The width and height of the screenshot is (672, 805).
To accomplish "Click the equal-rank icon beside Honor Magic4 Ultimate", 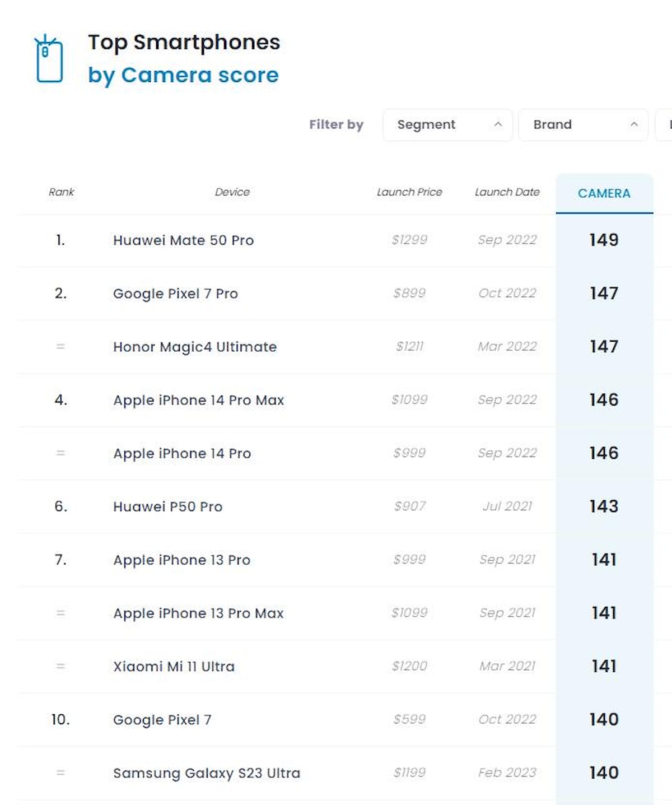I will pyautogui.click(x=60, y=347).
